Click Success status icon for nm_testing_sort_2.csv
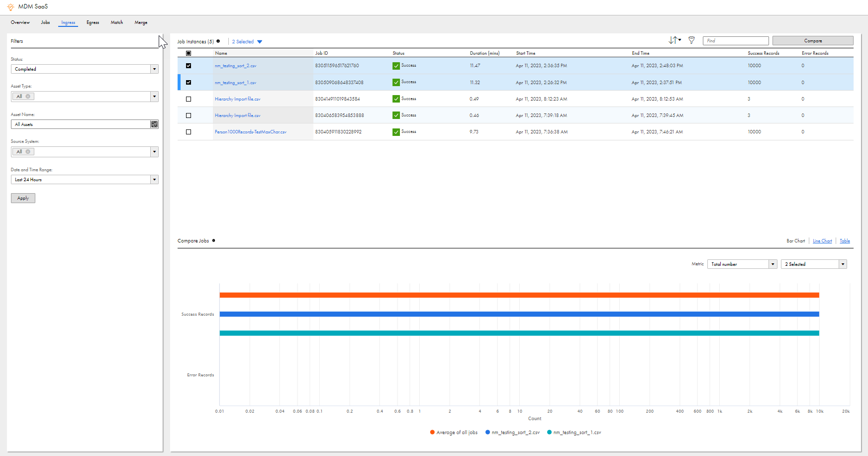Image resolution: width=868 pixels, height=456 pixels. (396, 66)
